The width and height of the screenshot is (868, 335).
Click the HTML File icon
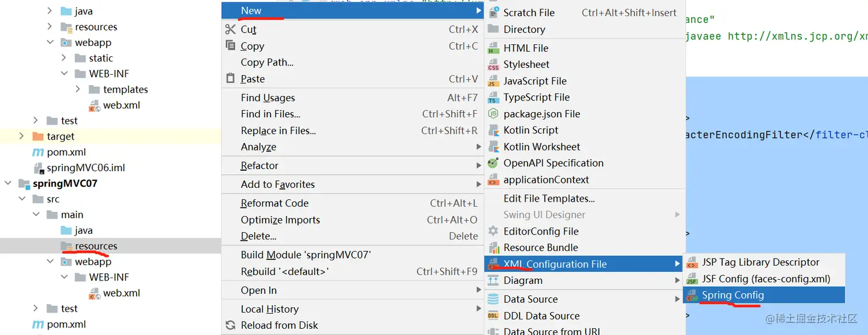(493, 48)
